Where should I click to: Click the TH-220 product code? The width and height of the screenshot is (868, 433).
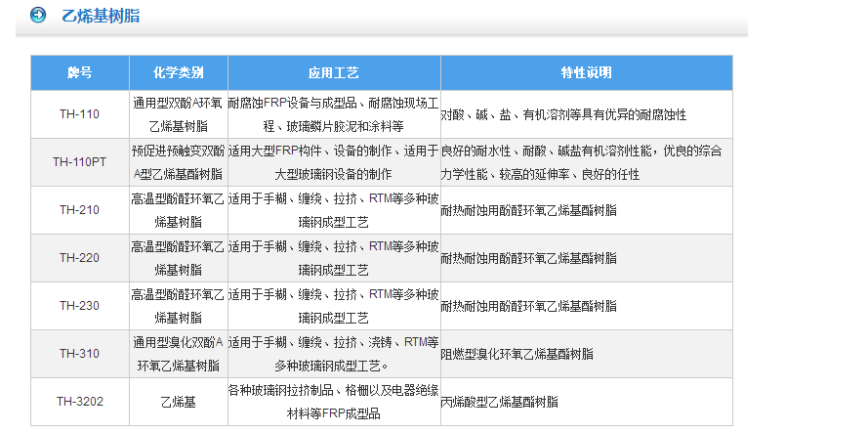pos(79,258)
